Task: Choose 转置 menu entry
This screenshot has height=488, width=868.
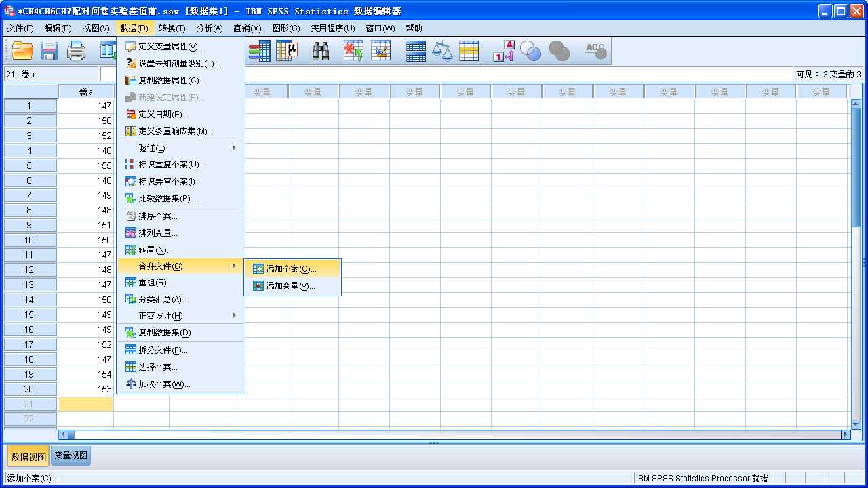Action: [180, 250]
